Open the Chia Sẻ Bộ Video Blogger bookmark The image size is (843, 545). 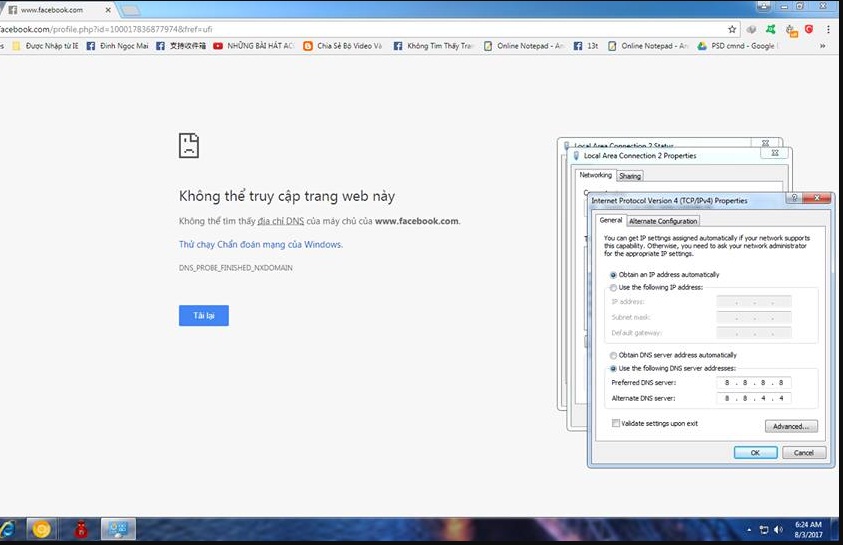pyautogui.click(x=343, y=46)
